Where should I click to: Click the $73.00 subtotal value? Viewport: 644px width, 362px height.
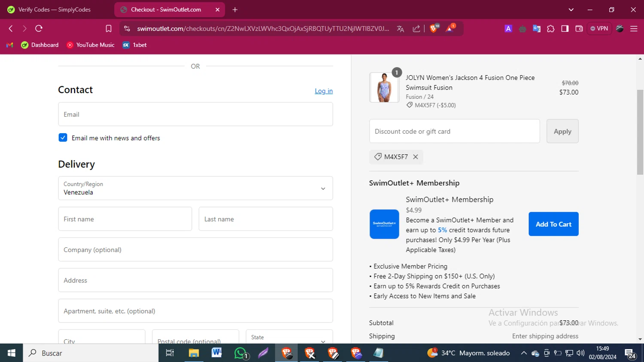pos(569,323)
